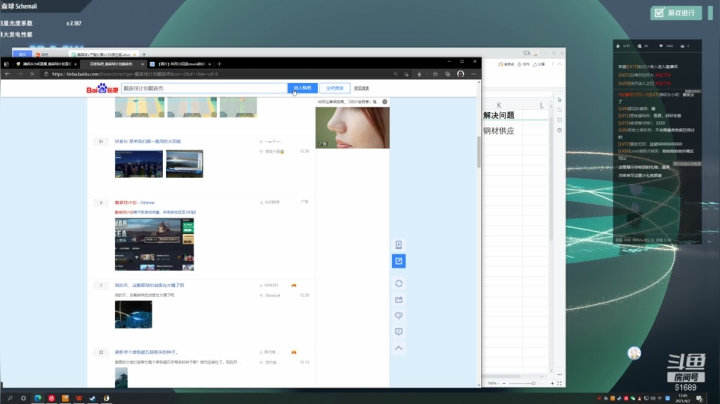Image resolution: width=720 pixels, height=404 pixels.
Task: Click the zoom magnifier icon in address bar
Action: tap(395, 74)
